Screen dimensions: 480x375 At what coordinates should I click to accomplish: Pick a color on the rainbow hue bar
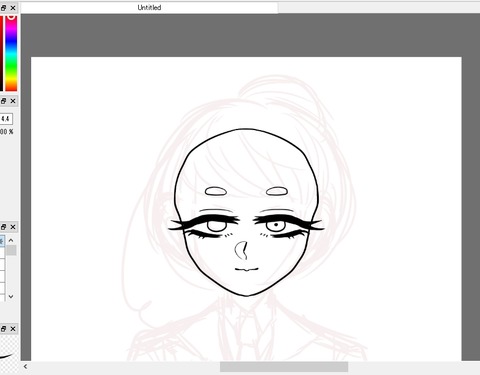[11, 52]
